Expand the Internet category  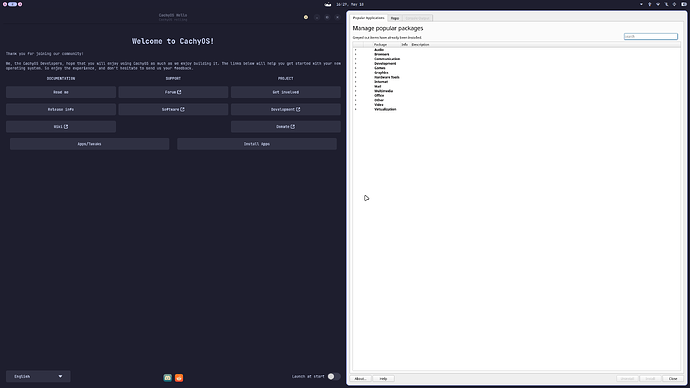(356, 82)
